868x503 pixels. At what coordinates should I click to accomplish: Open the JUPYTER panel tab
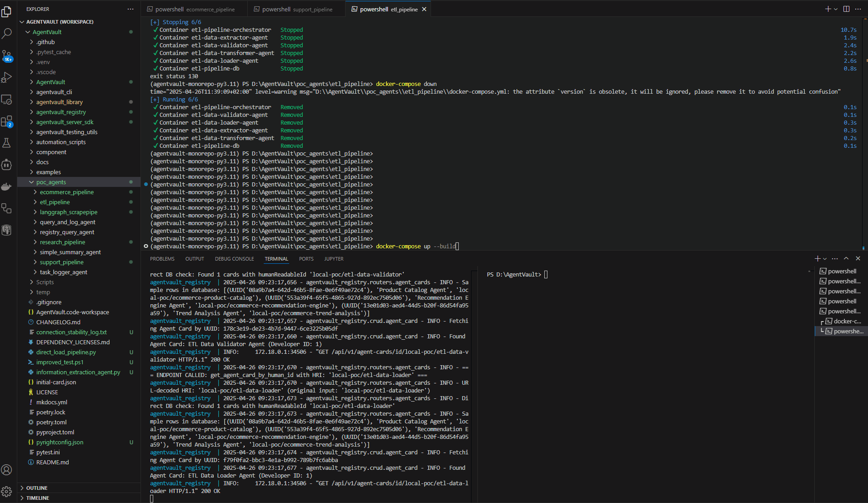(334, 259)
